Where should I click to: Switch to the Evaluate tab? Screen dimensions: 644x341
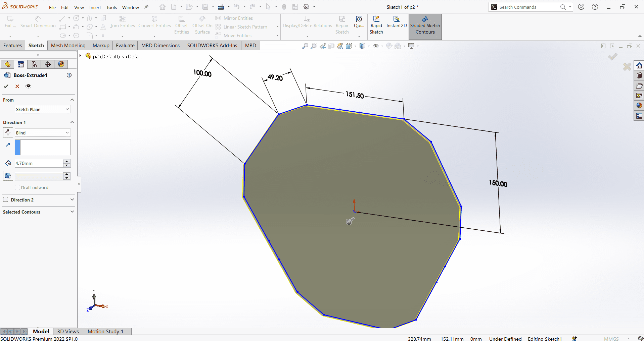point(125,46)
